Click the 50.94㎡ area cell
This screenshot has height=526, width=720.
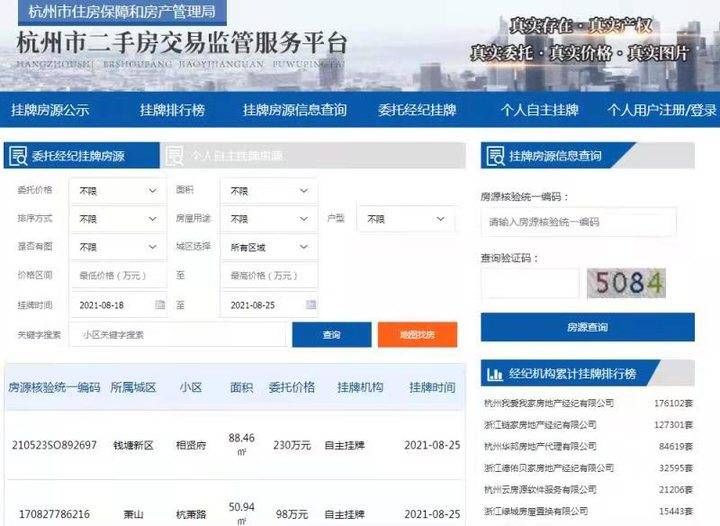click(242, 514)
